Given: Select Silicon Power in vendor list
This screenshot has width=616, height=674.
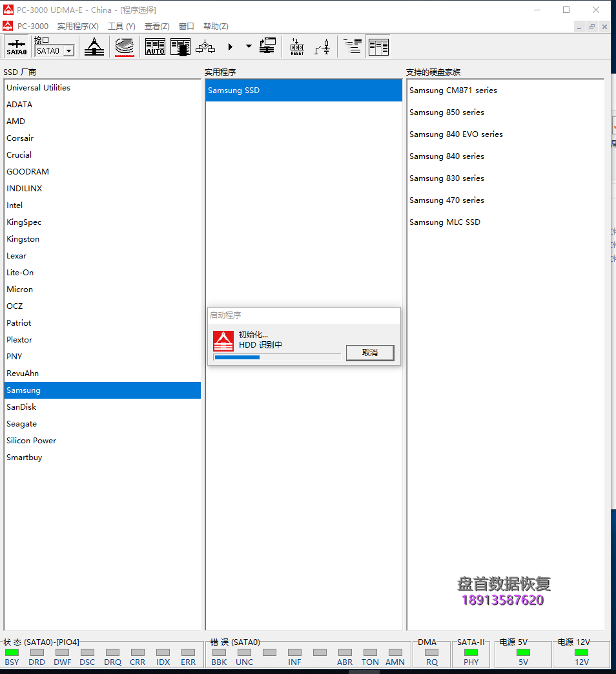Looking at the screenshot, I should pyautogui.click(x=103, y=440).
